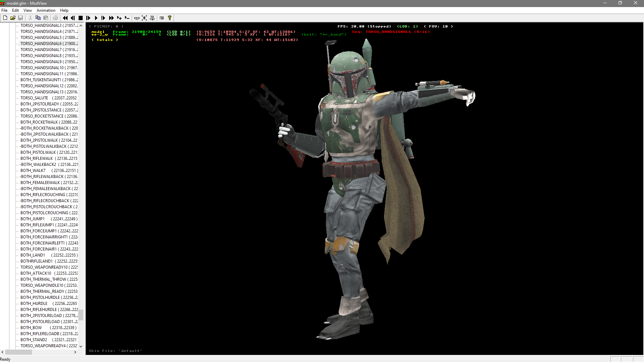
Task: Select BOTH_HURDLE sequence
Action: [x=49, y=304]
